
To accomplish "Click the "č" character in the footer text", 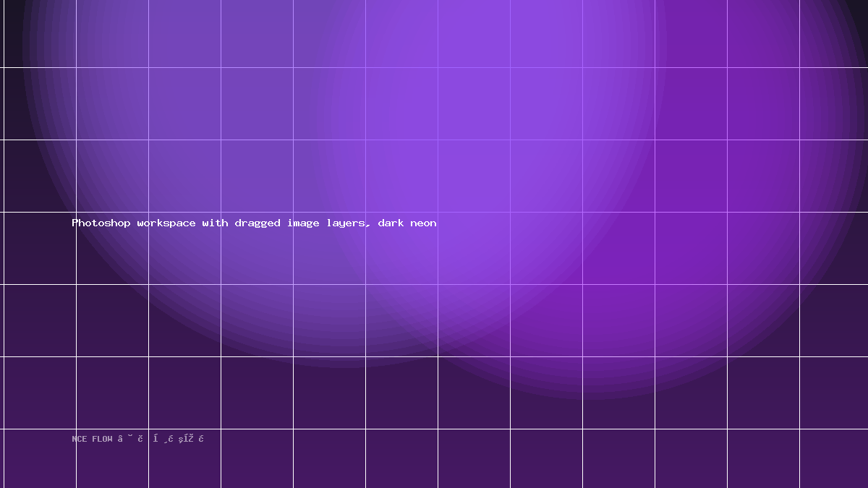I will coord(140,438).
